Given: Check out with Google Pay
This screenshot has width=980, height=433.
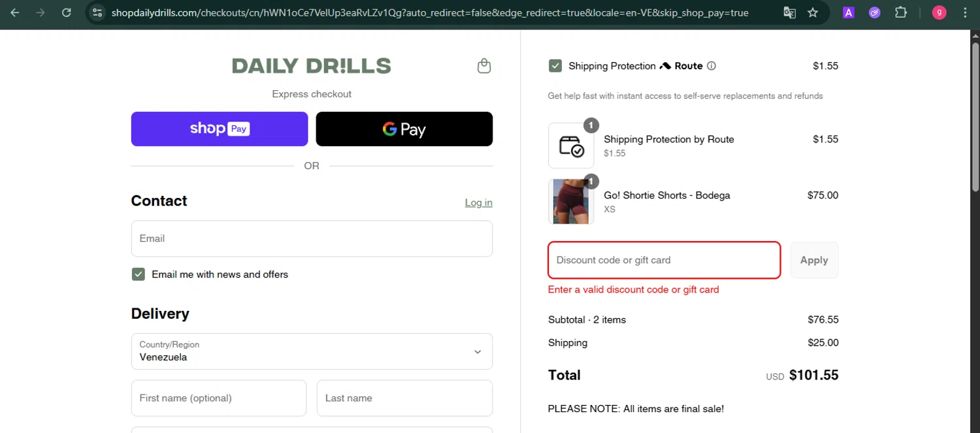Looking at the screenshot, I should pyautogui.click(x=404, y=129).
